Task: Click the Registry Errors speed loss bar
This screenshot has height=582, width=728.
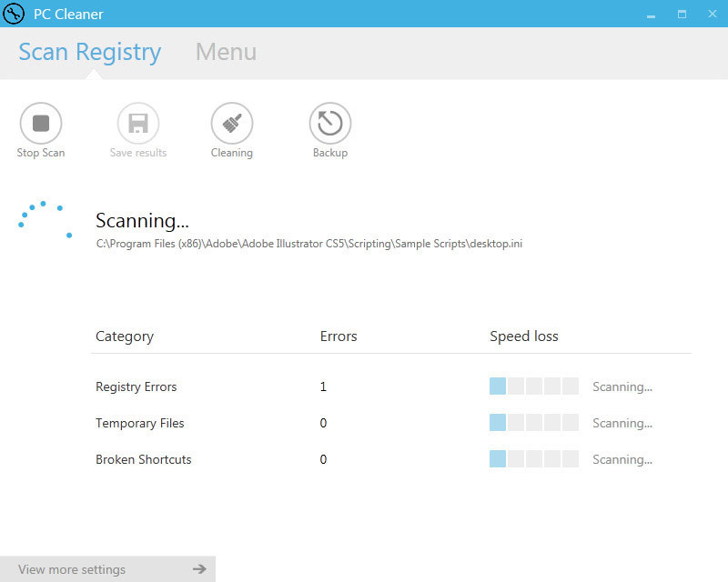Action: point(534,386)
